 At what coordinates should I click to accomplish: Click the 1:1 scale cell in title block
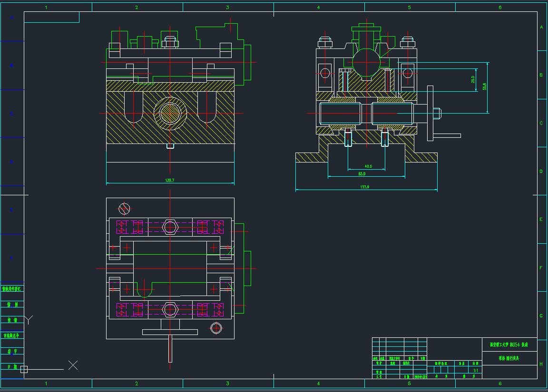pyautogui.click(x=475, y=370)
